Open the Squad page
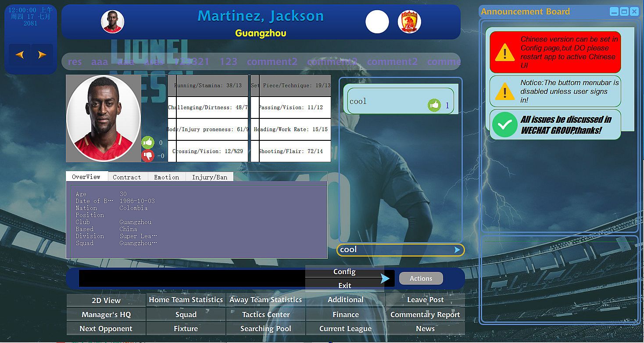The height and width of the screenshot is (343, 644). click(186, 314)
